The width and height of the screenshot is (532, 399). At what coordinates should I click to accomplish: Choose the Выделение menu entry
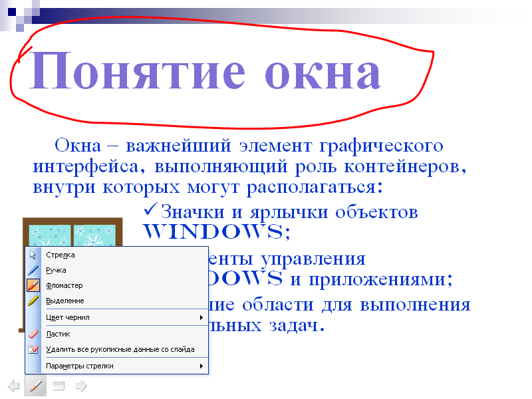pyautogui.click(x=117, y=301)
